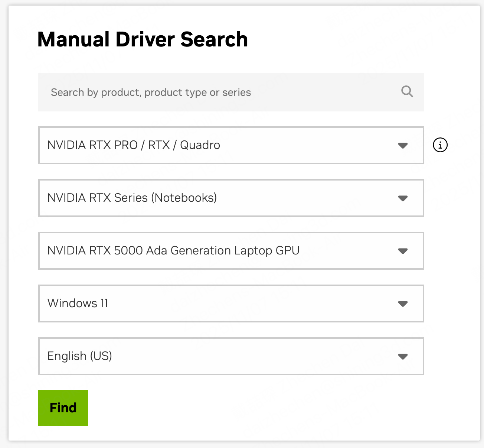Open the RTX 5000 Ada Generation Laptop GPU dropdown

(231, 251)
